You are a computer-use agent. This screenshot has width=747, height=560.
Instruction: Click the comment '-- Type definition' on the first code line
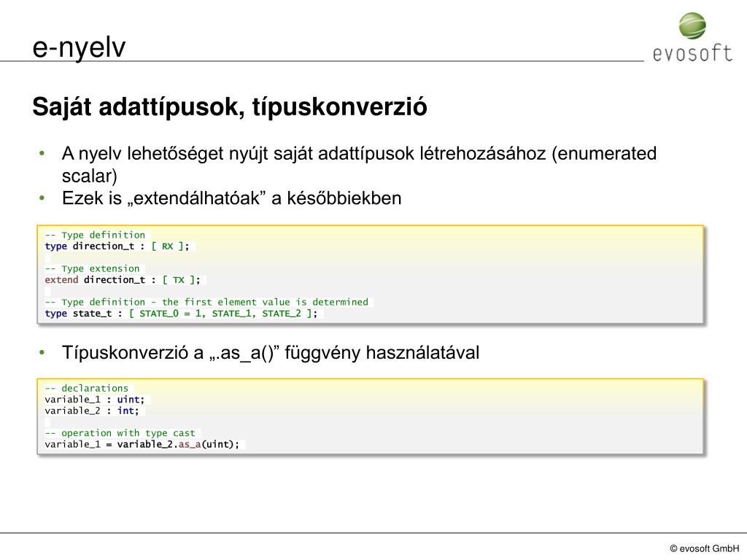click(96, 235)
